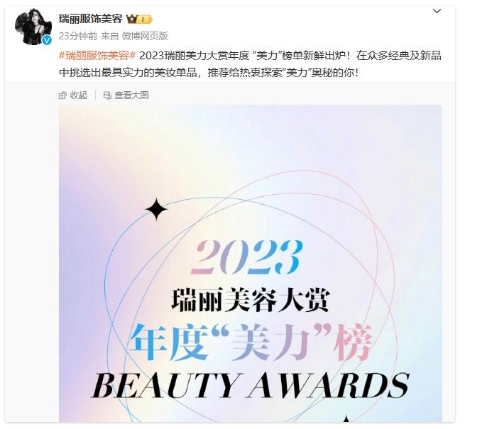
Task: Click the 瑞丽美容大赏 headline on poster
Action: coord(250,300)
